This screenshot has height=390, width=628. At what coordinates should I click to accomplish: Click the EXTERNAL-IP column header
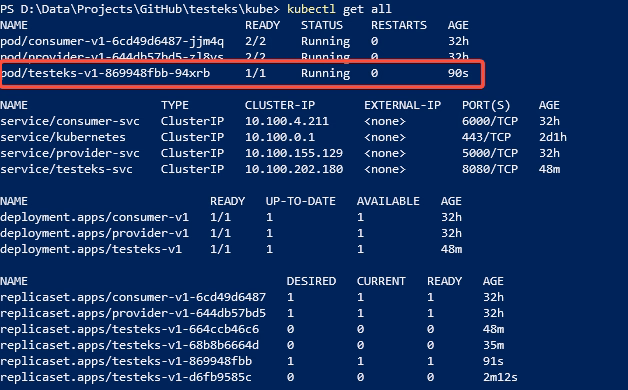pyautogui.click(x=403, y=105)
